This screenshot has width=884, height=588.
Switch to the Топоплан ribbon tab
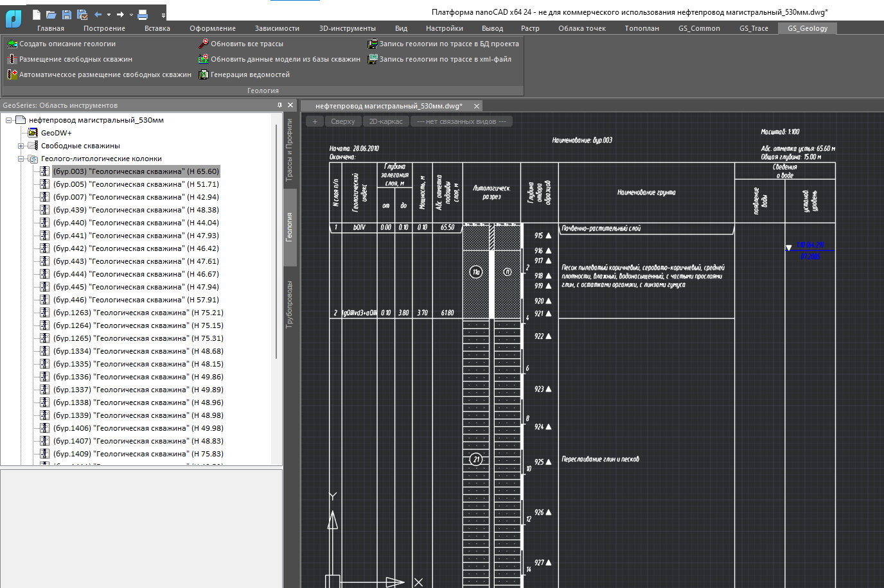point(641,28)
